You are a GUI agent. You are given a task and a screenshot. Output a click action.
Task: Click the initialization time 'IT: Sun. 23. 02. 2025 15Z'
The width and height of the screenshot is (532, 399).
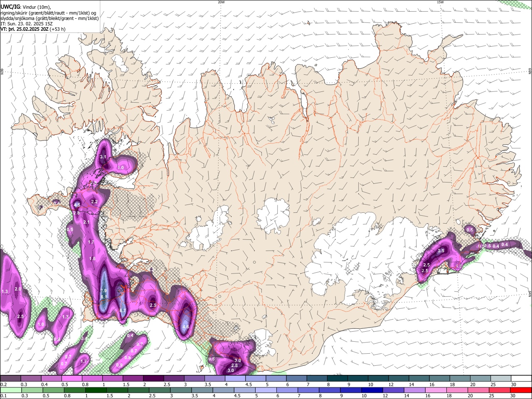click(26, 24)
